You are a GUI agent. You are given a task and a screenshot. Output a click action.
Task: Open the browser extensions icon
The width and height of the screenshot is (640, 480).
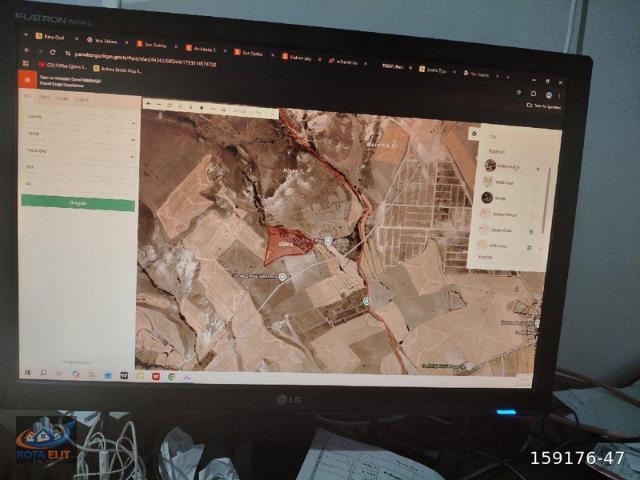[x=533, y=93]
